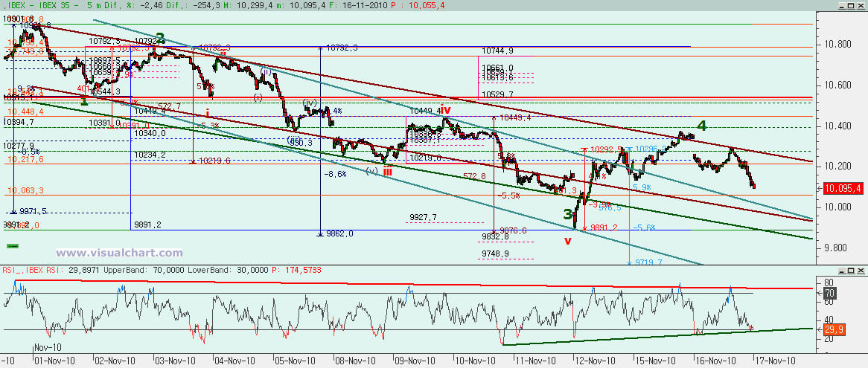This screenshot has height=368, width=868.
Task: Click the 9971,5 blue level label
Action: point(32,212)
